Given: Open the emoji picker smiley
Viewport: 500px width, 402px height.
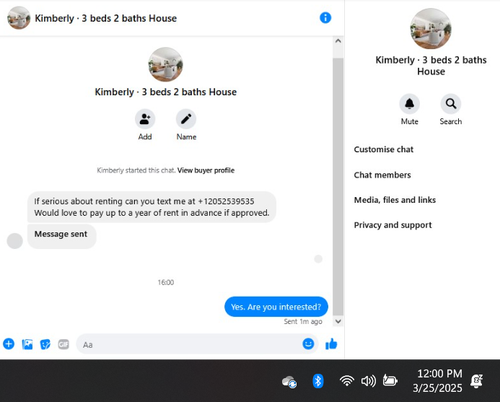Looking at the screenshot, I should coord(308,344).
